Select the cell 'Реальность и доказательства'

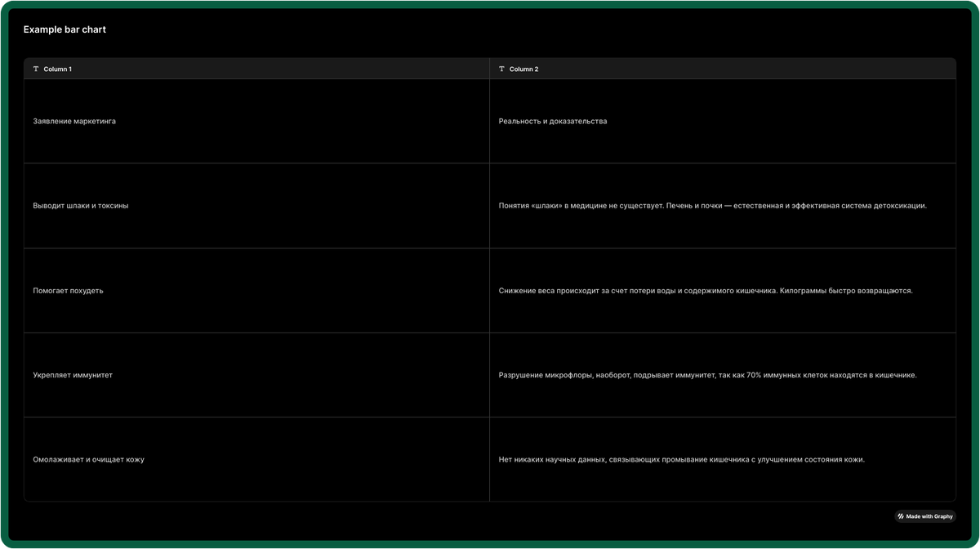[723, 121]
